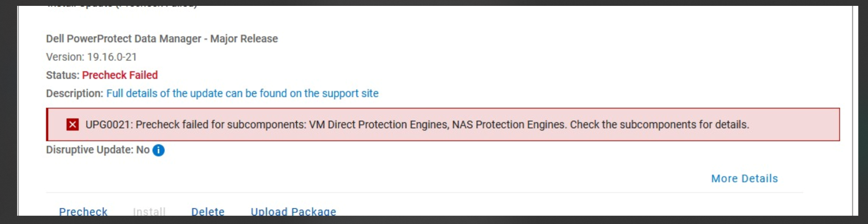This screenshot has width=868, height=224.
Task: Click the red Precheck Failed status text
Action: (x=120, y=75)
